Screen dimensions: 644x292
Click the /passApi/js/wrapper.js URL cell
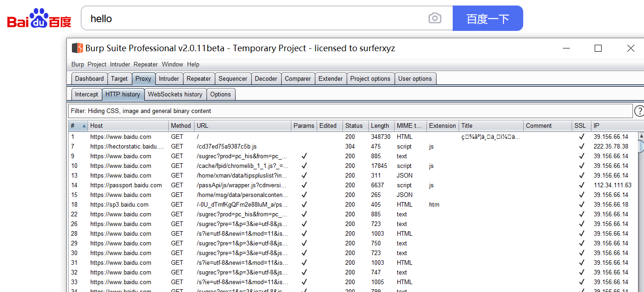click(242, 185)
